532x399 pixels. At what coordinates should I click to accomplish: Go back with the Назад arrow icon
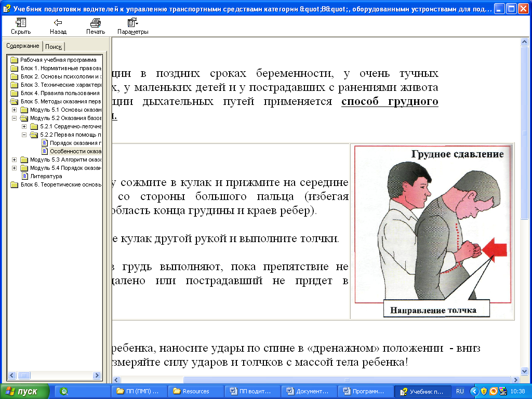point(58,23)
